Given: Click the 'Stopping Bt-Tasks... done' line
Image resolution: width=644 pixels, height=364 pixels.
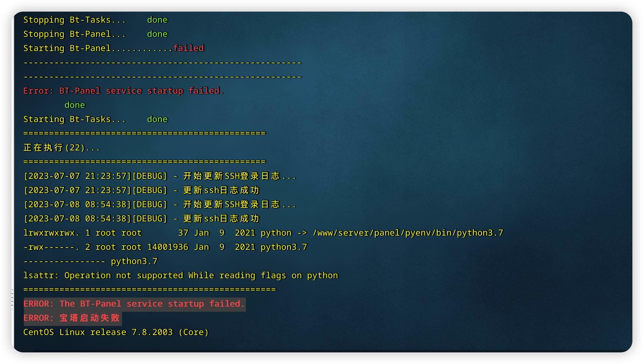Looking at the screenshot, I should (x=96, y=20).
